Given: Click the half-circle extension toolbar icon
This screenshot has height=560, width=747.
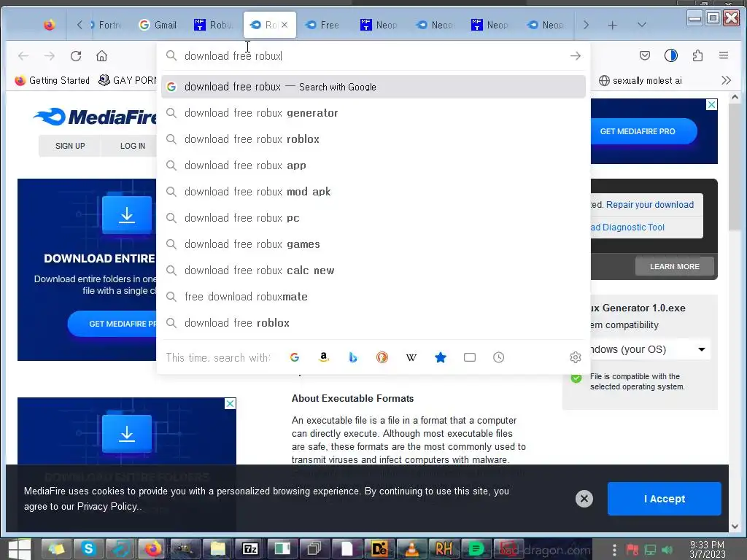Looking at the screenshot, I should click(671, 55).
